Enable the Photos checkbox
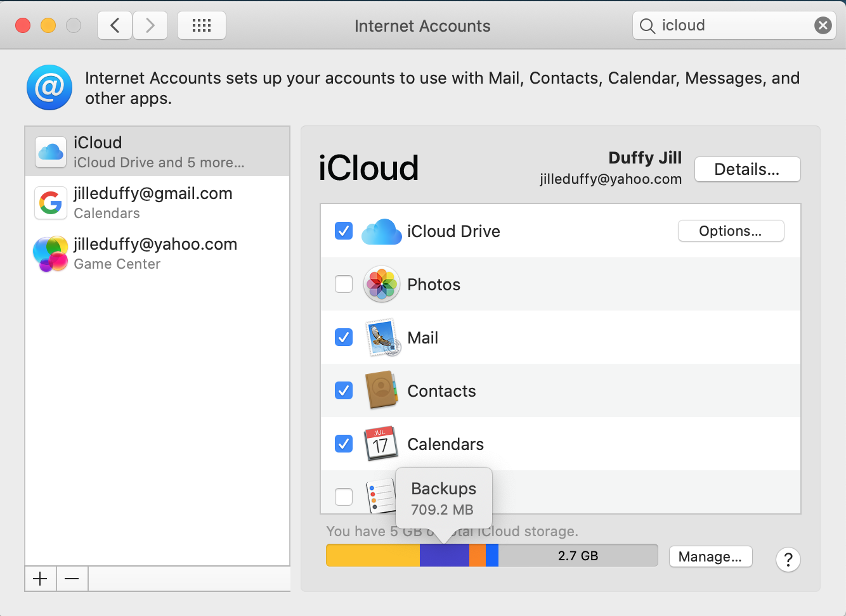 344,284
